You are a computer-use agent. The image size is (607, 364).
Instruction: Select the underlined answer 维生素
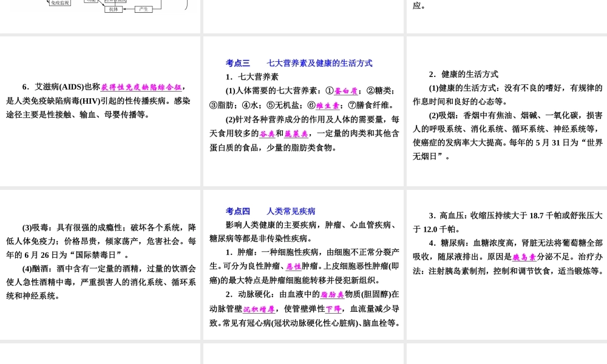point(328,106)
